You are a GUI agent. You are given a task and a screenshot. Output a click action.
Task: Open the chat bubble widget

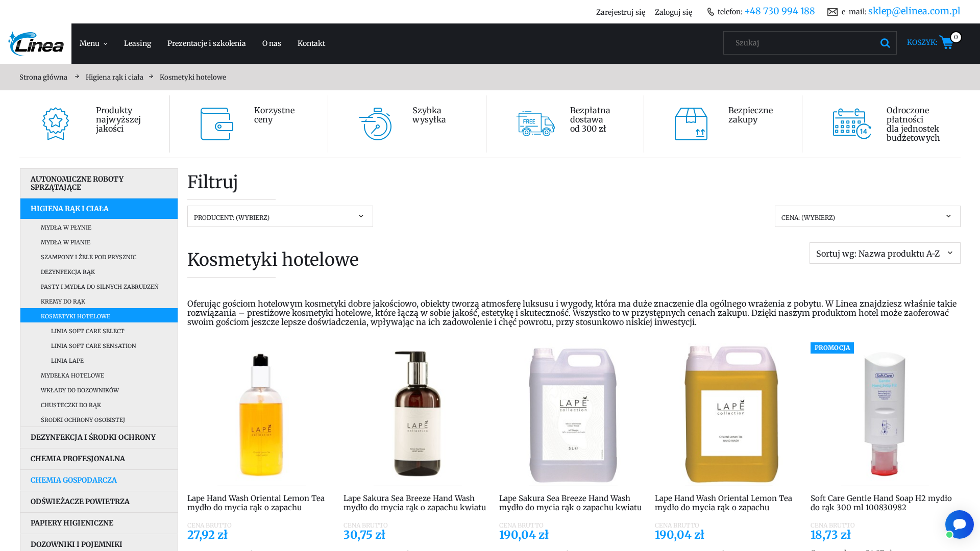pos(959,524)
